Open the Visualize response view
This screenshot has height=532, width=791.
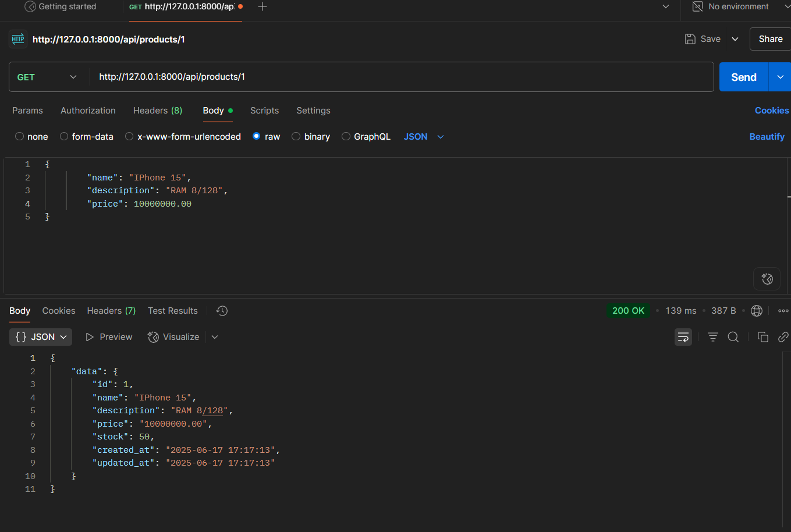pyautogui.click(x=173, y=337)
